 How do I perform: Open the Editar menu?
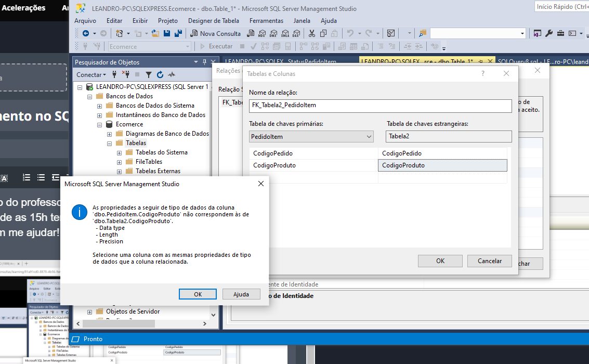(114, 21)
